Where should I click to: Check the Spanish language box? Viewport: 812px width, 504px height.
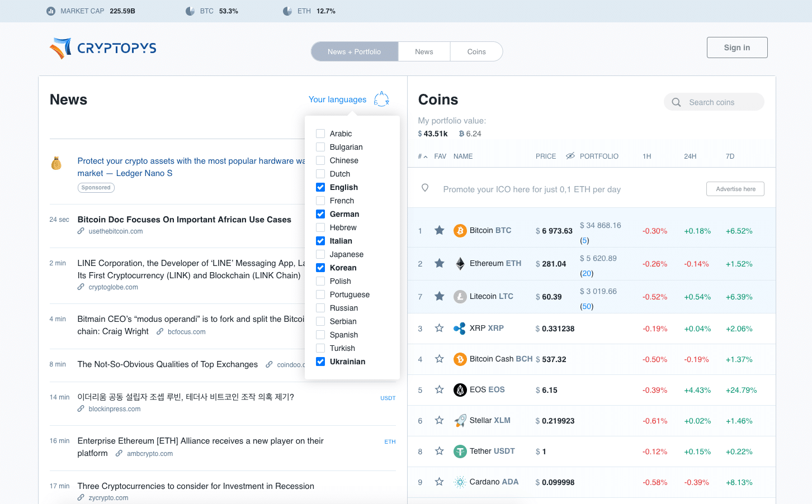[x=320, y=335]
